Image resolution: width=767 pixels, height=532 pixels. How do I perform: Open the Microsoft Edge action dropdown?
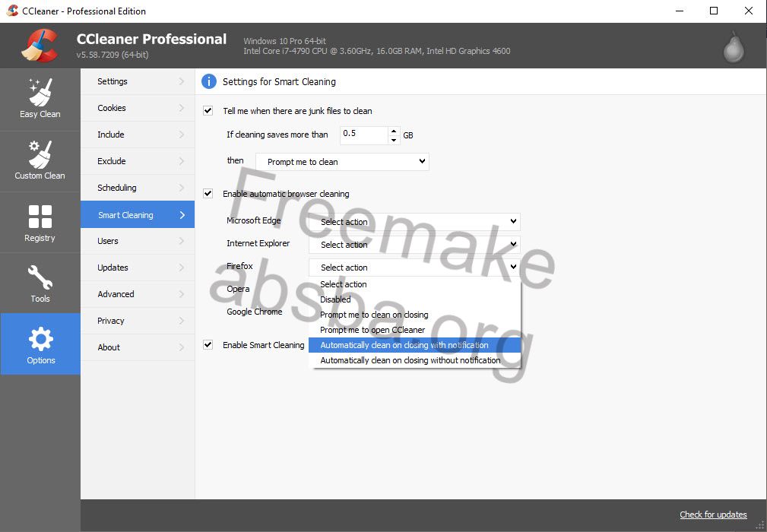click(x=414, y=221)
